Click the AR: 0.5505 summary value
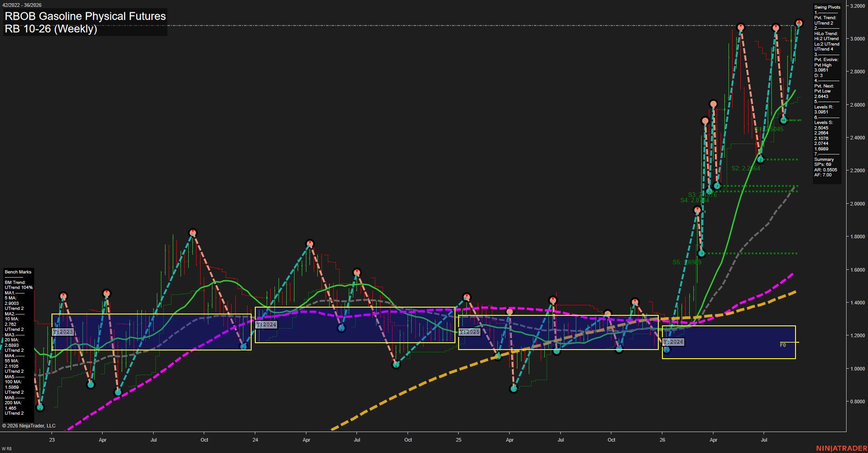This screenshot has height=453, width=868. coord(826,170)
